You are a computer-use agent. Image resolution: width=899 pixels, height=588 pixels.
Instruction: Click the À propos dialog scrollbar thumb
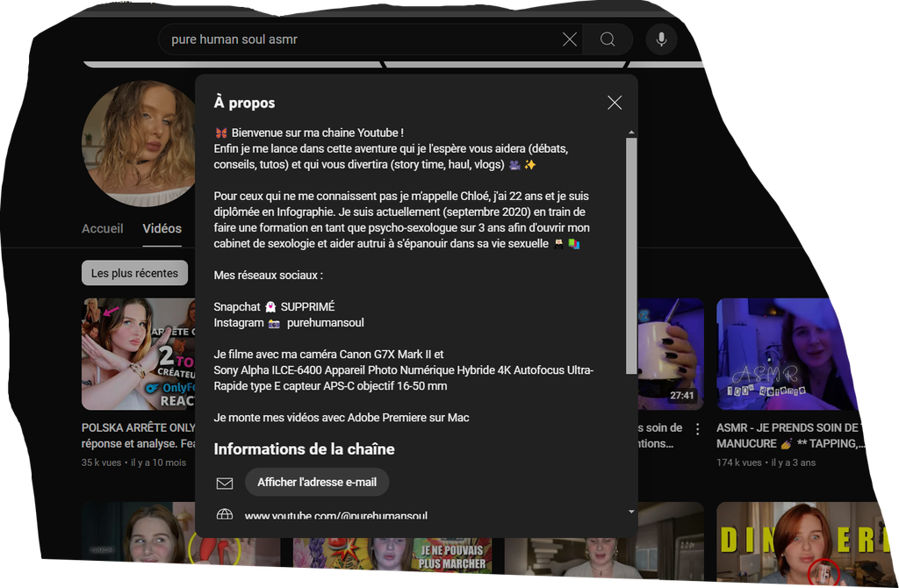pyautogui.click(x=630, y=255)
